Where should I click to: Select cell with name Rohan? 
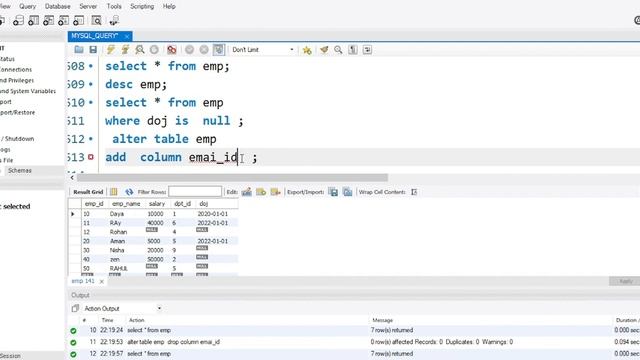point(118,232)
